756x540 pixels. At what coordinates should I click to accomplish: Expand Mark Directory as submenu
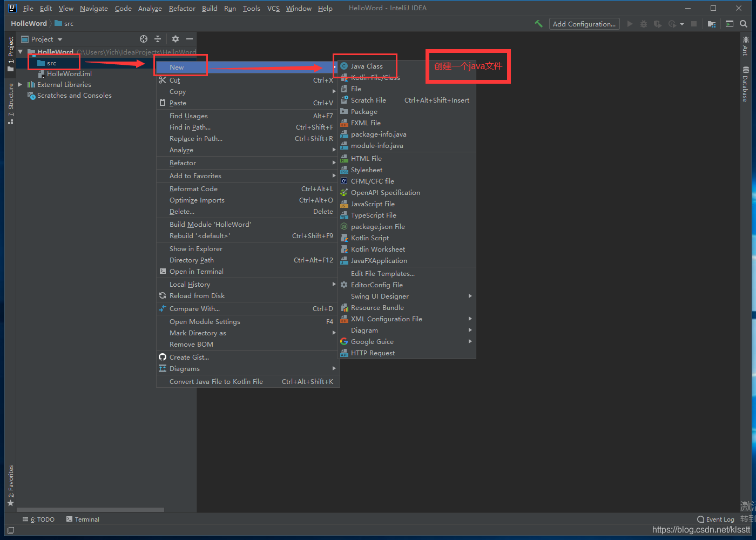247,333
